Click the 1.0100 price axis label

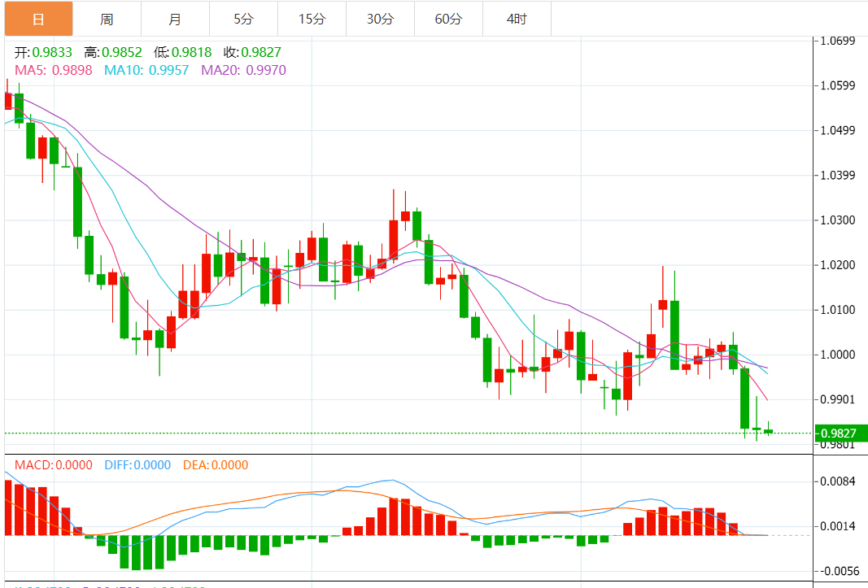pos(838,310)
